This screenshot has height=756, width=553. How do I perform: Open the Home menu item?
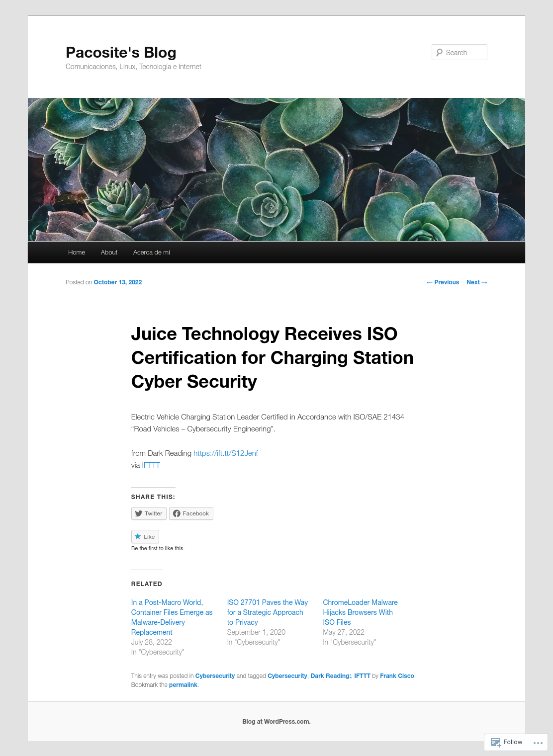[77, 252]
